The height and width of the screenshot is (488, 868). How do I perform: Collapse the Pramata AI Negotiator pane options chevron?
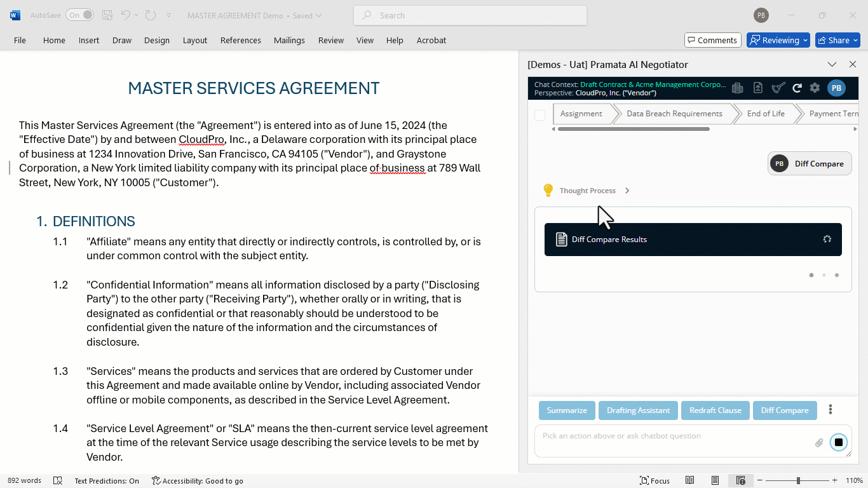(832, 64)
